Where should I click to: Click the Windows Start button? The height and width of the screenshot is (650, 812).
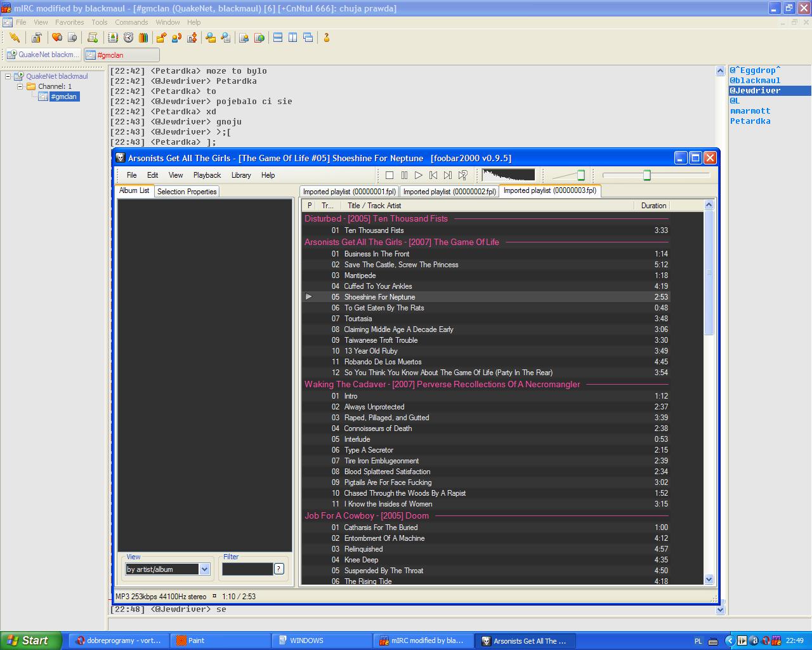30,640
